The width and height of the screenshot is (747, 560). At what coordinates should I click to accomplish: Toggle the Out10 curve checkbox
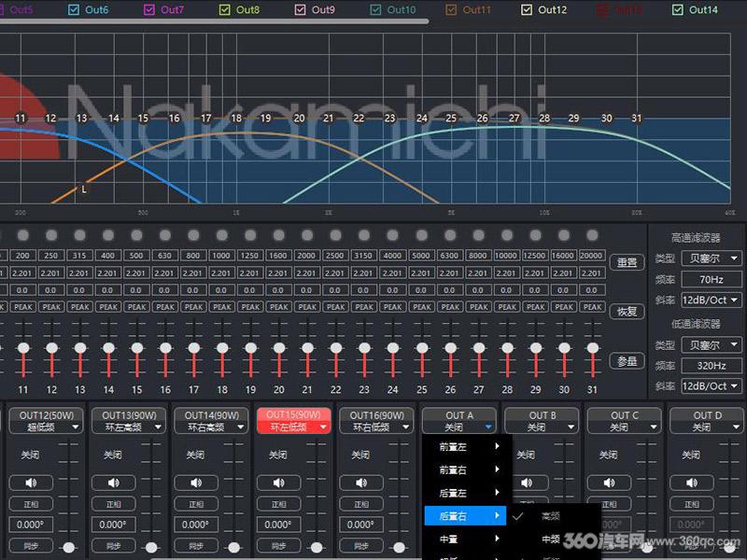376,9
